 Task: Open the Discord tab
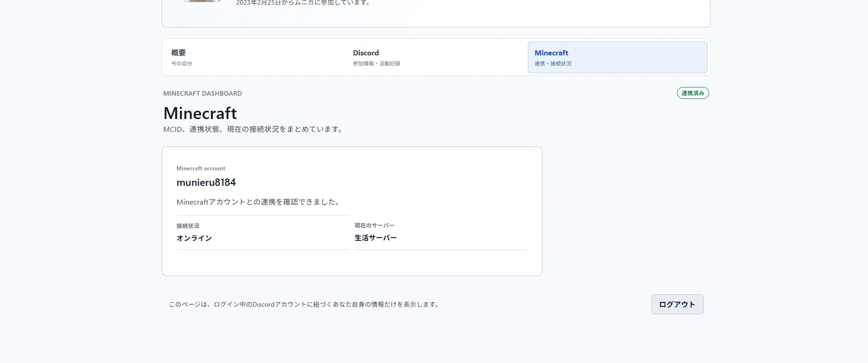[x=436, y=57]
